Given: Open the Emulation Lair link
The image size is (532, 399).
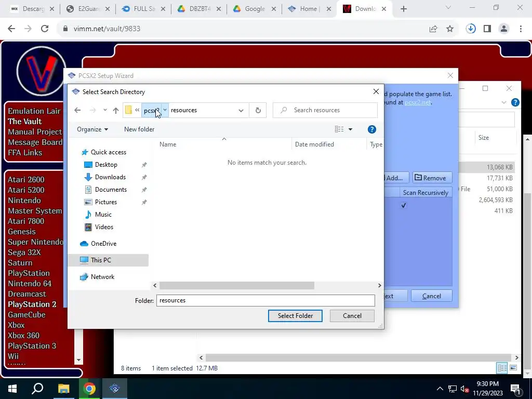Looking at the screenshot, I should (34, 111).
